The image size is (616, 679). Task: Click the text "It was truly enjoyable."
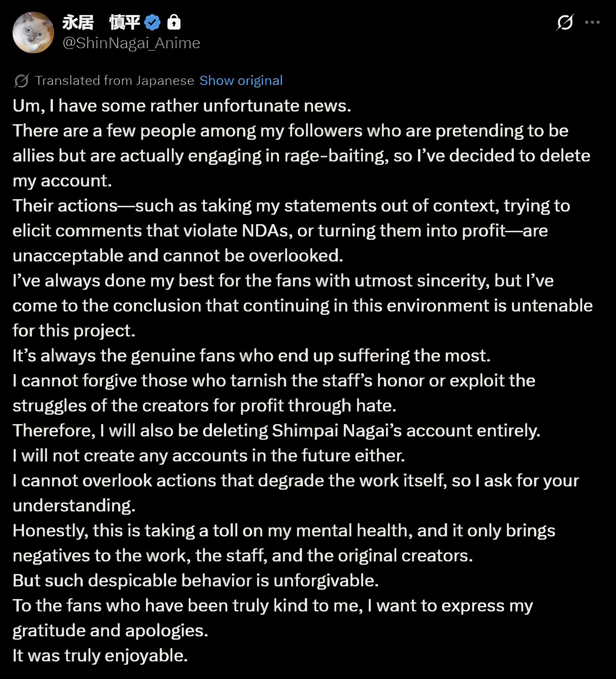[100, 656]
